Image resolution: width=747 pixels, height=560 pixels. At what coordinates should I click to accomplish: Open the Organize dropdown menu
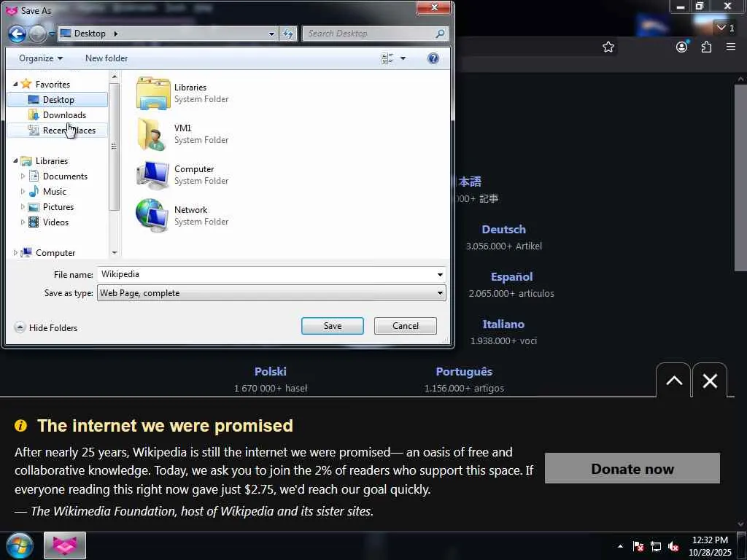(x=41, y=58)
